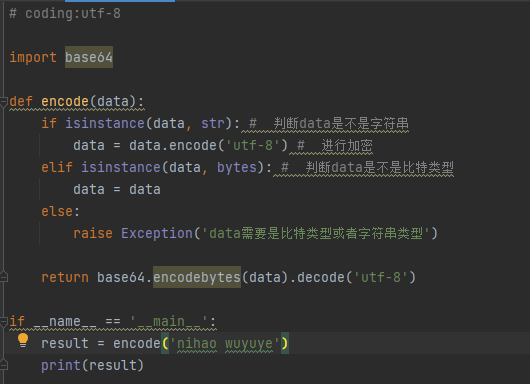Click the highlighted base64 import name
The image size is (530, 384).
89,57
